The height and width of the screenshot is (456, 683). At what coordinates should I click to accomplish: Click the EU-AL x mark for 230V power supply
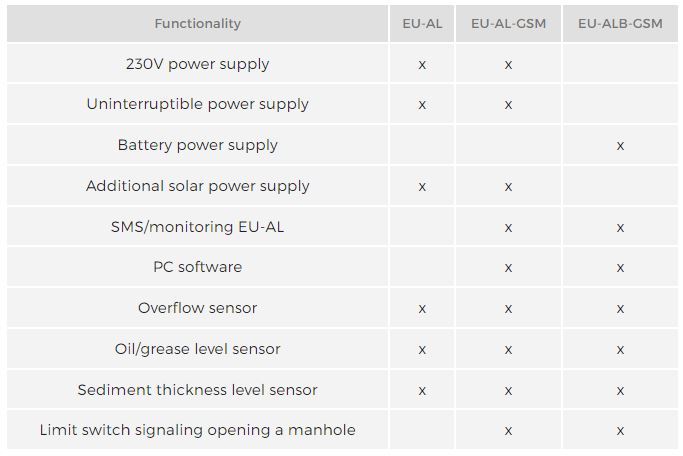click(x=422, y=65)
